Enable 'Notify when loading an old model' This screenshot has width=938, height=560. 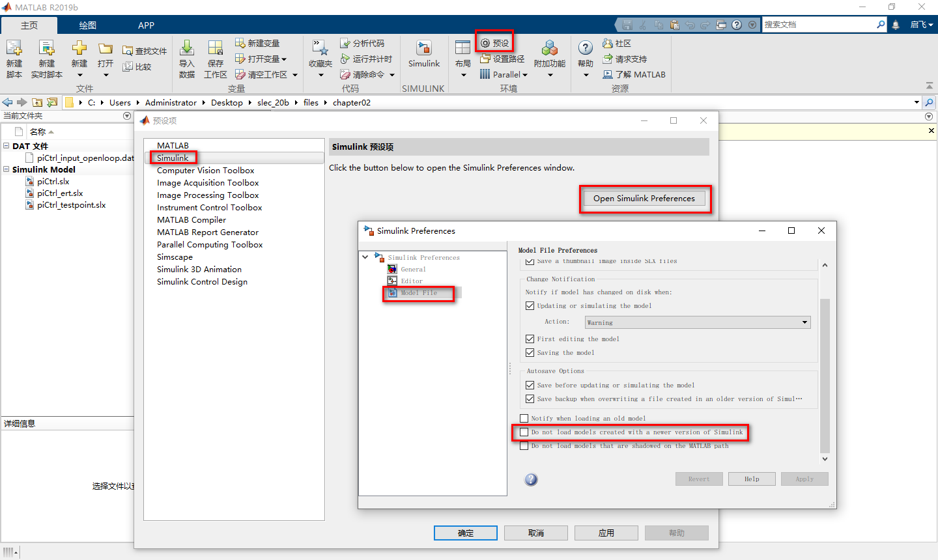point(524,418)
